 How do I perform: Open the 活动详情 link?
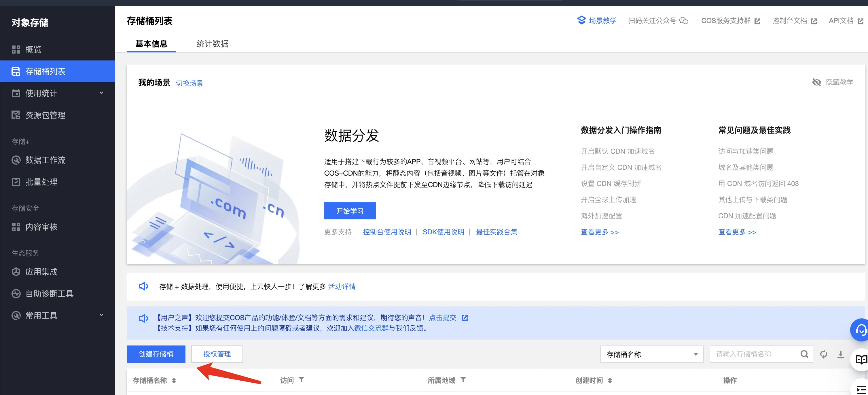click(x=342, y=286)
